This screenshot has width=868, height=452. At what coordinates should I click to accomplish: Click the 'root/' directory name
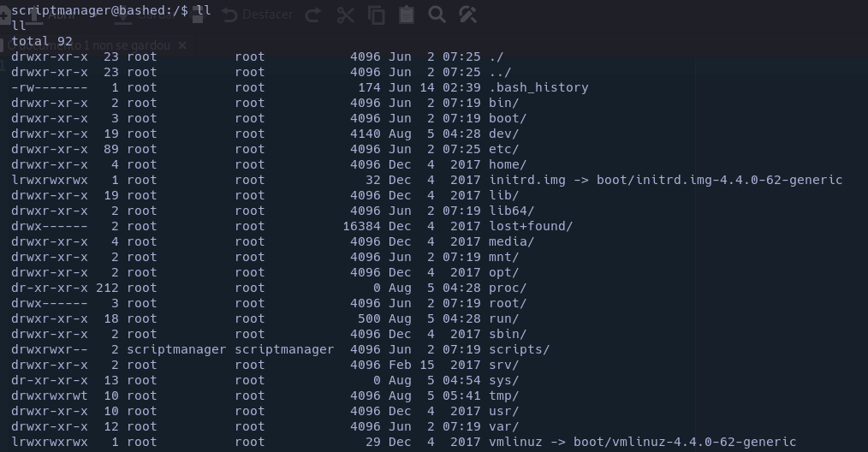tap(508, 304)
